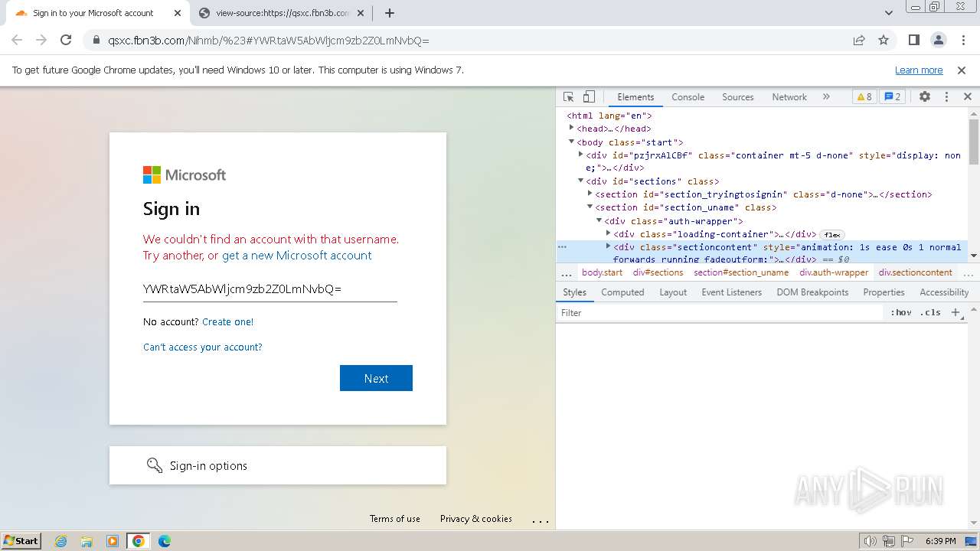Collapse the auth-wrapper div node
Screen dimensions: 980x551
pos(599,220)
